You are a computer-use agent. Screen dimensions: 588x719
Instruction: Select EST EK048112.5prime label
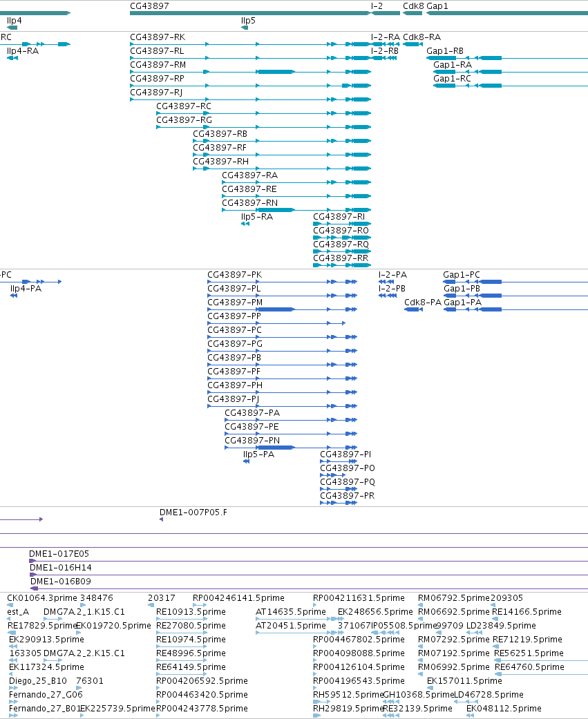[504, 708]
